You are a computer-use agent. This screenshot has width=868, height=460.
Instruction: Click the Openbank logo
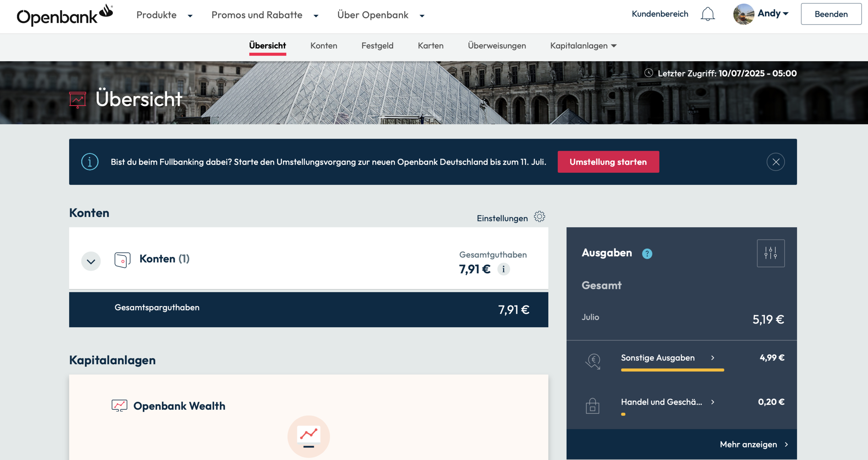64,15
